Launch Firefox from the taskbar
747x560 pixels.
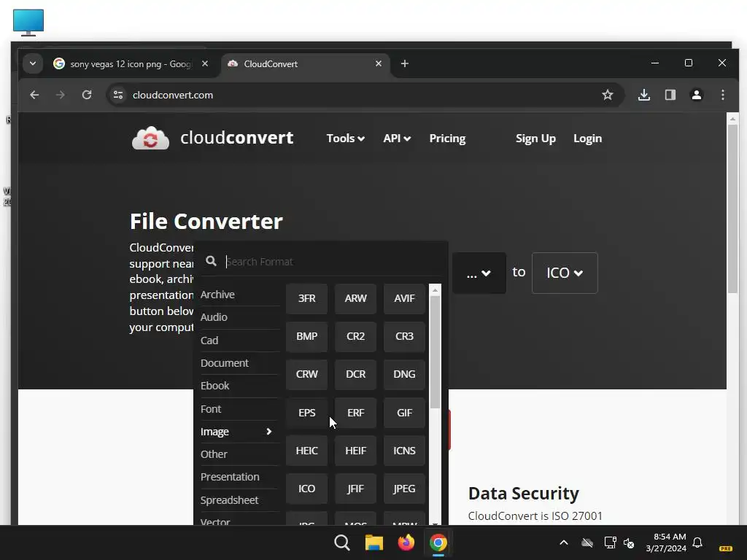click(406, 542)
